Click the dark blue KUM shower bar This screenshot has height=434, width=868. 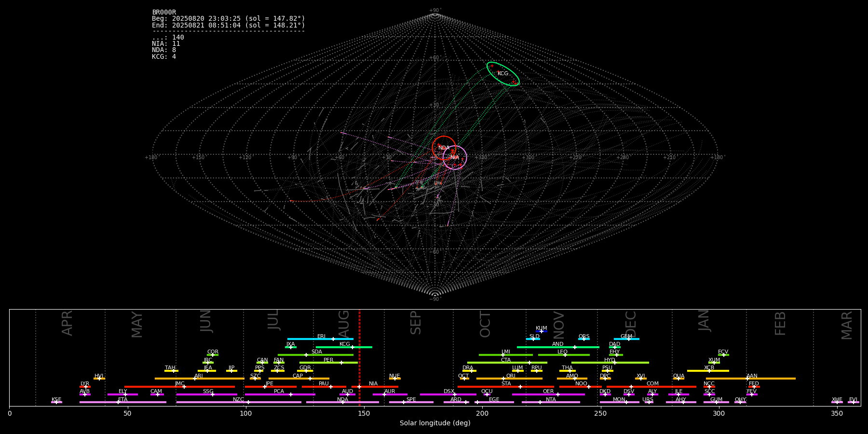(542, 331)
